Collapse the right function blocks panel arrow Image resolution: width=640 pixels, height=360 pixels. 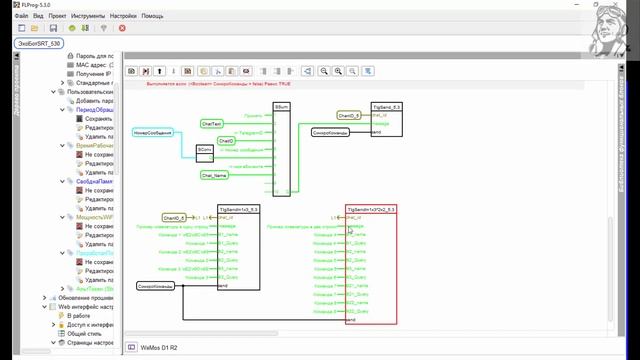[621, 67]
